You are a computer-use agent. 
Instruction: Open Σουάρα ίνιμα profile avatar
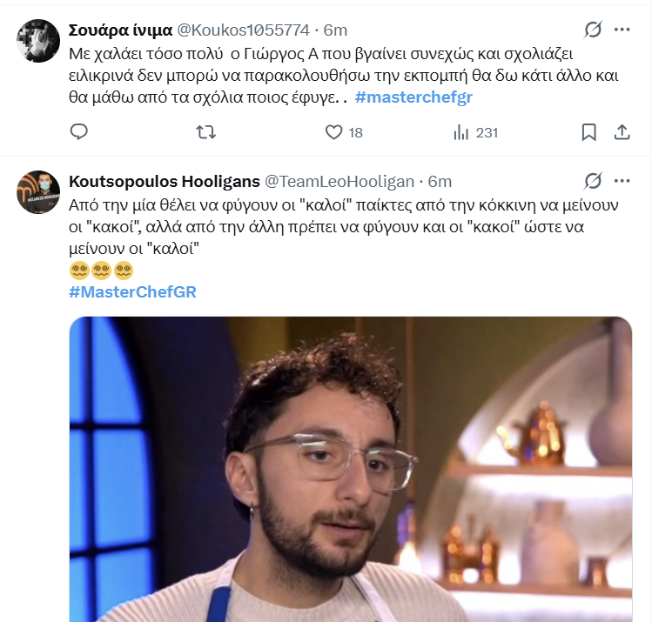(x=38, y=41)
